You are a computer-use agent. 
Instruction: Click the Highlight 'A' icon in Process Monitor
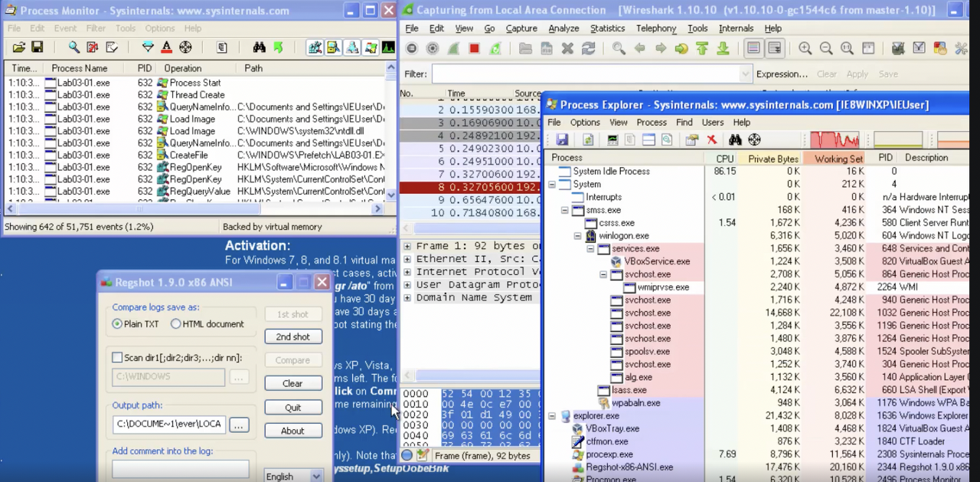coord(166,48)
